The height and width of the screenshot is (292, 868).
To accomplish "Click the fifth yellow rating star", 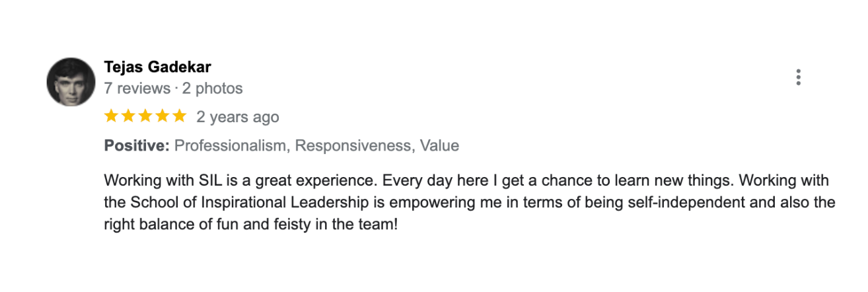I will [180, 117].
